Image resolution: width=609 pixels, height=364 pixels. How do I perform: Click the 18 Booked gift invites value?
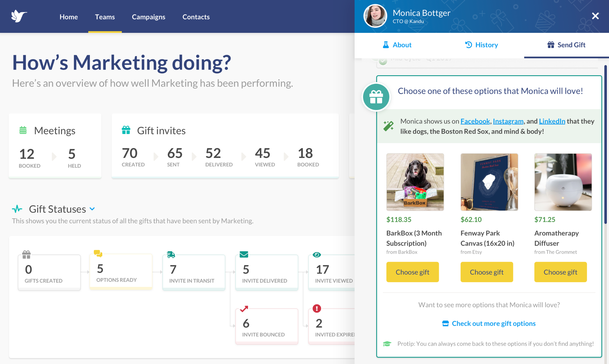(x=305, y=153)
